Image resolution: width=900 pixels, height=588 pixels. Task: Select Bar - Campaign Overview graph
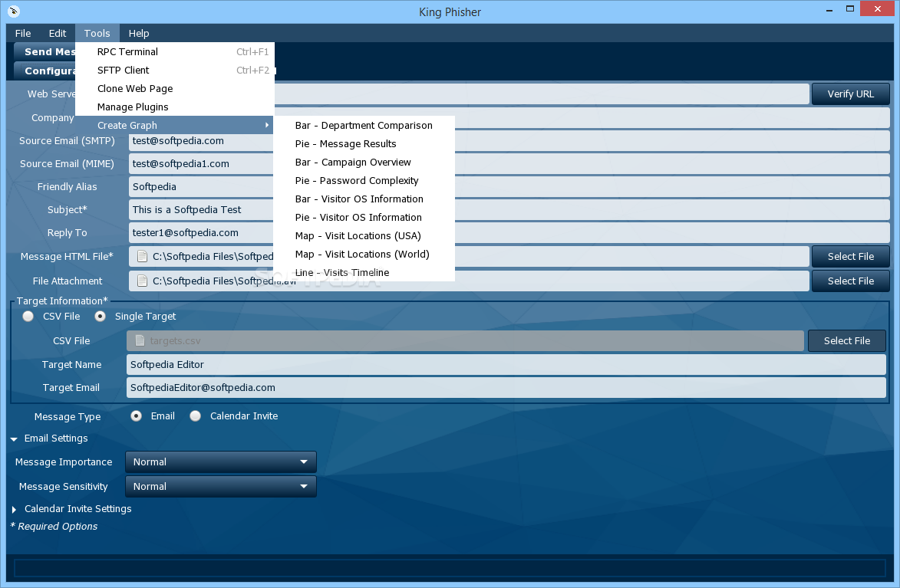pos(364,162)
